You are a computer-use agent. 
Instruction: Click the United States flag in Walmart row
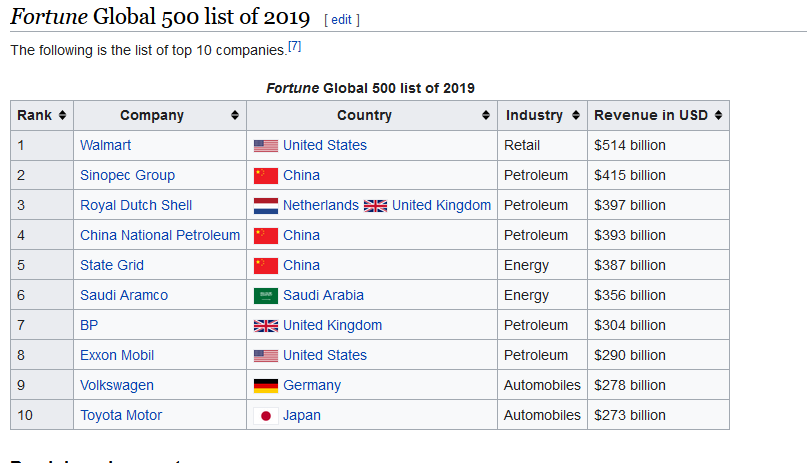(x=266, y=146)
